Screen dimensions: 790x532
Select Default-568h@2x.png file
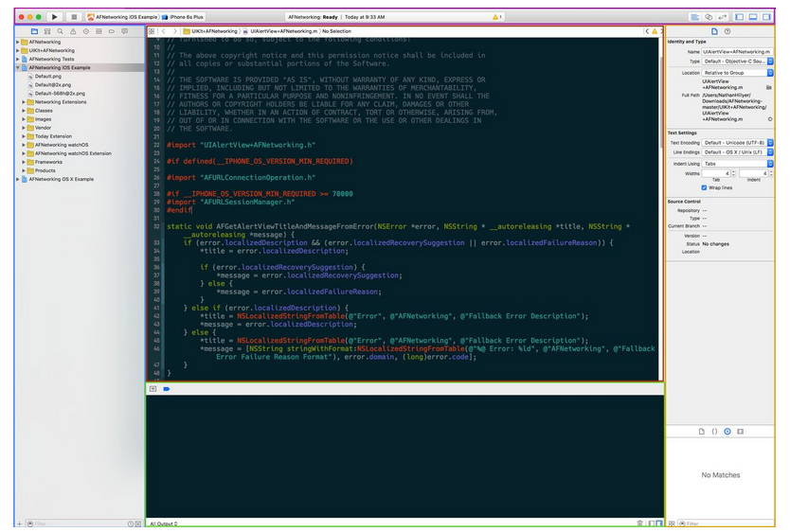[60, 94]
